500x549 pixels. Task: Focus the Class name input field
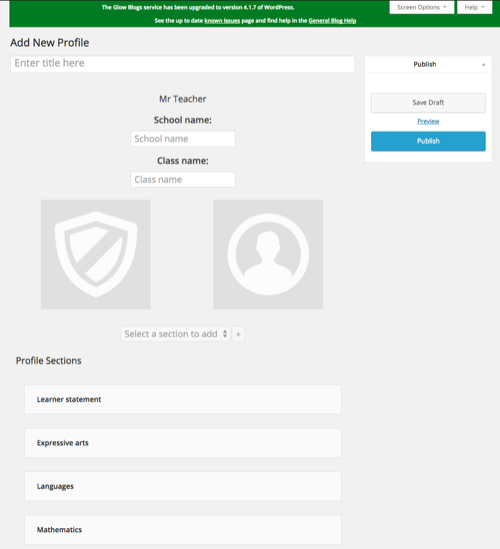click(183, 180)
